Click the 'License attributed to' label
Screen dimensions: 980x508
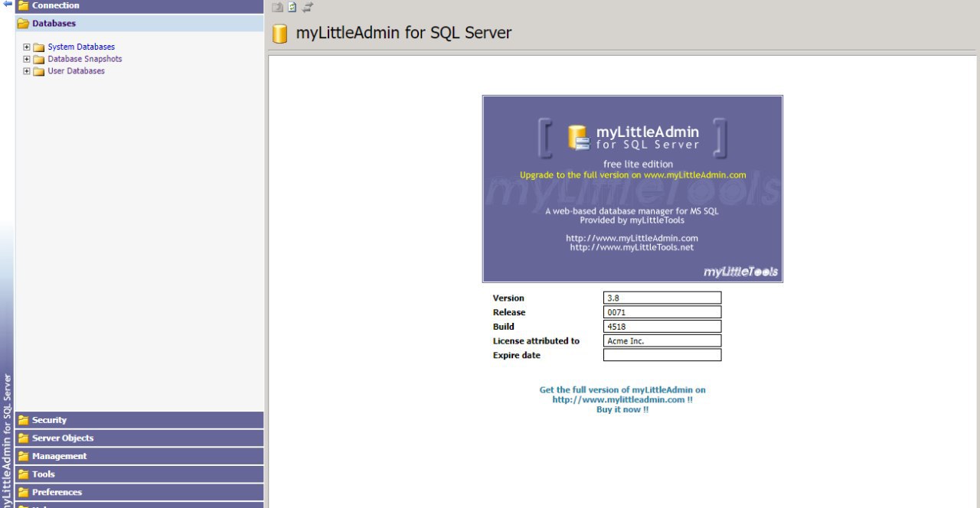pos(536,341)
